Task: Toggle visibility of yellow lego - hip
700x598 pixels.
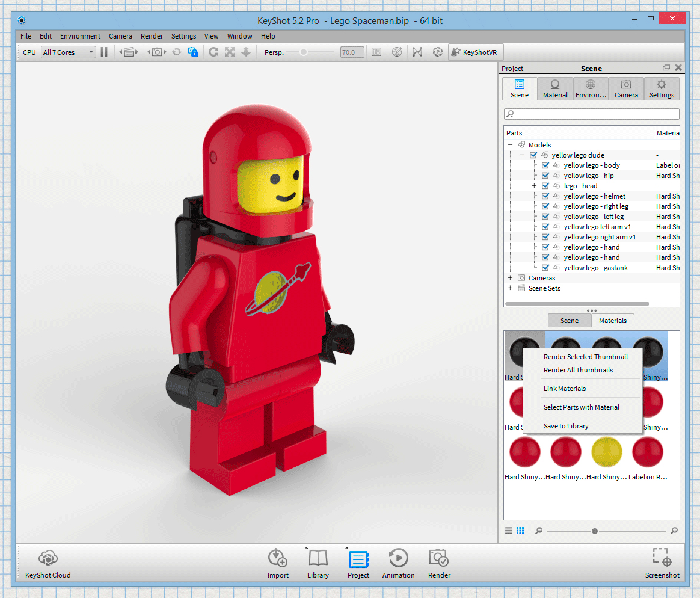Action: coord(545,176)
